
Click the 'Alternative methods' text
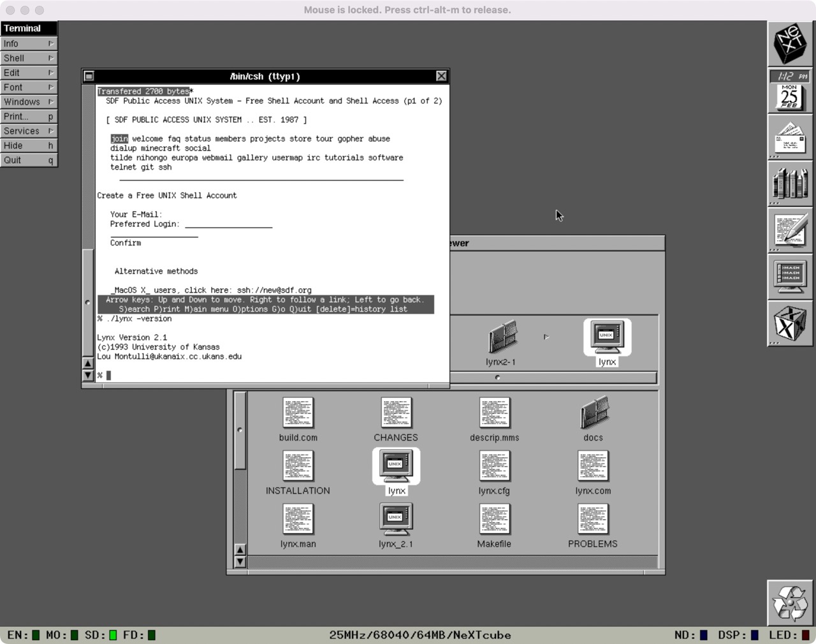156,271
